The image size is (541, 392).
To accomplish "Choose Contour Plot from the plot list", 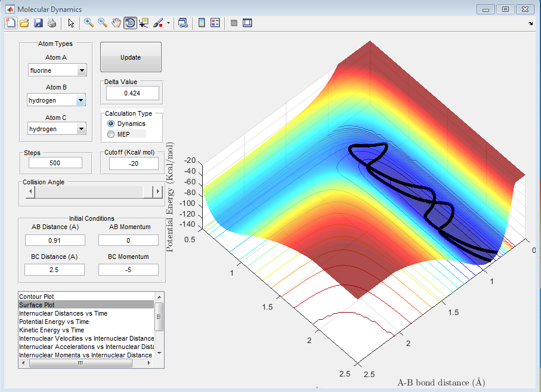I will (x=37, y=297).
